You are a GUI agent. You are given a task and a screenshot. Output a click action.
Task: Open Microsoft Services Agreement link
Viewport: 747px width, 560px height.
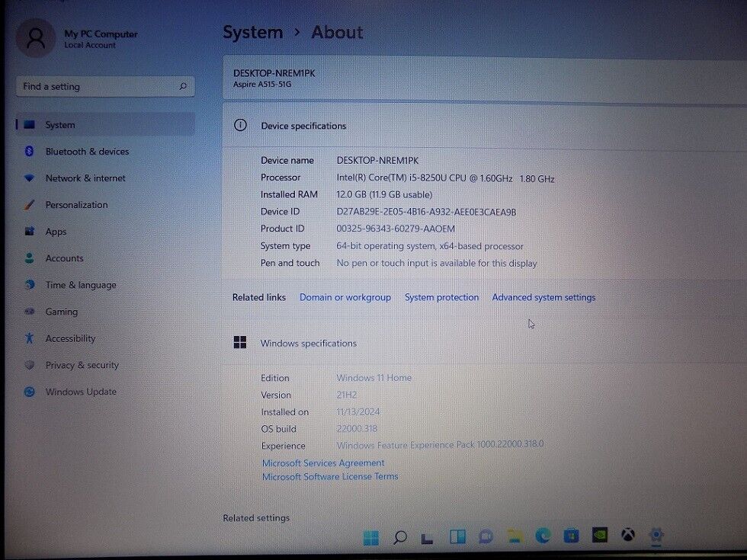(x=323, y=463)
